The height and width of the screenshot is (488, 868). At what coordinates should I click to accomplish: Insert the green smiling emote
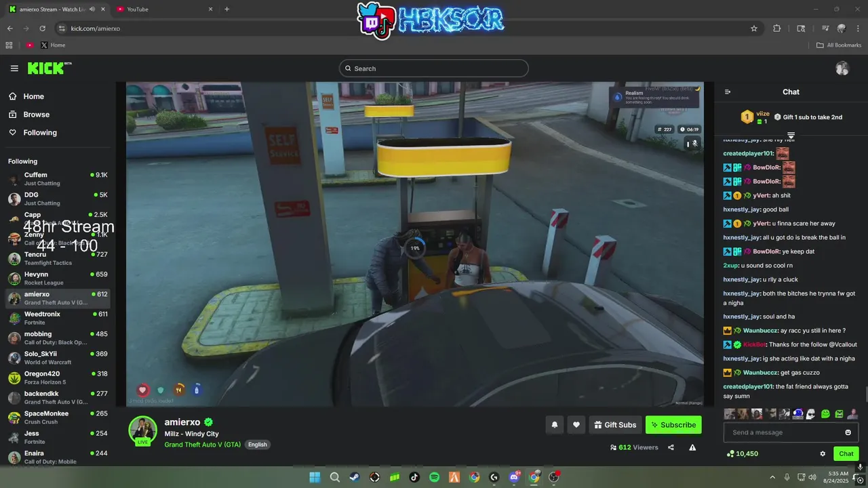click(x=825, y=413)
